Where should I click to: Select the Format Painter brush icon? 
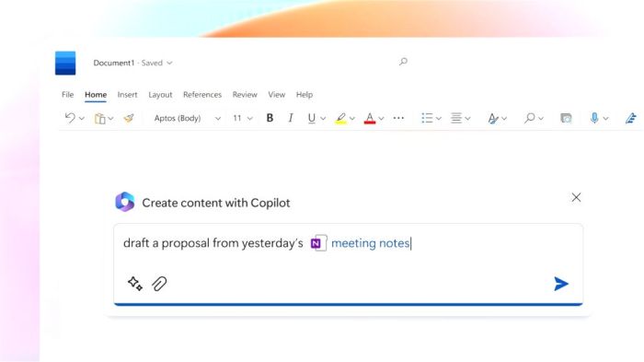click(129, 118)
